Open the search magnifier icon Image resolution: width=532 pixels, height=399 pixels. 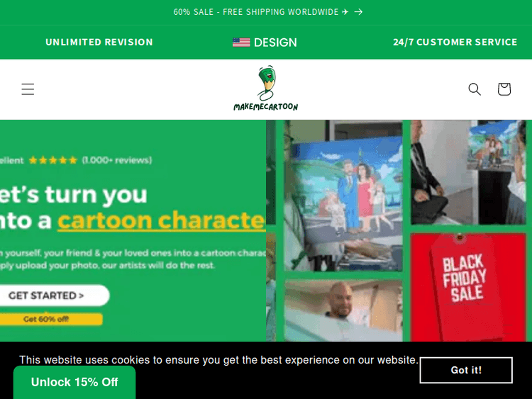[x=475, y=89]
